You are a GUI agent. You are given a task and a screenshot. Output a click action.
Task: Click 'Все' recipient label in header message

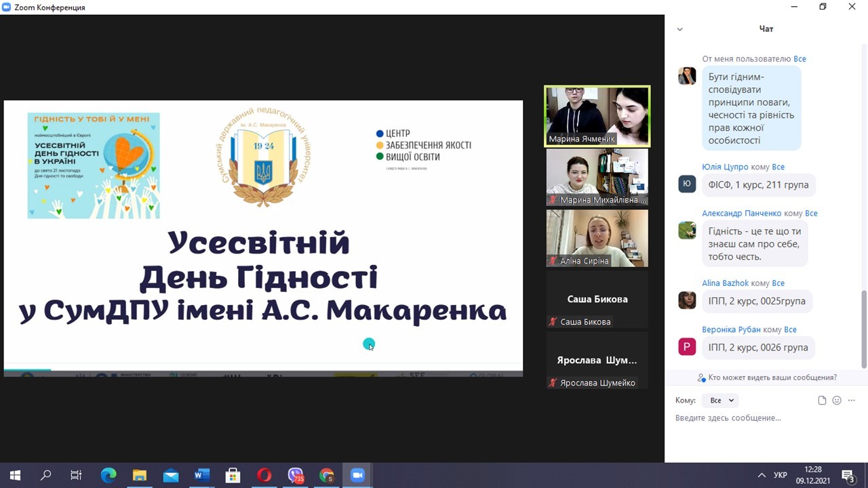800,59
